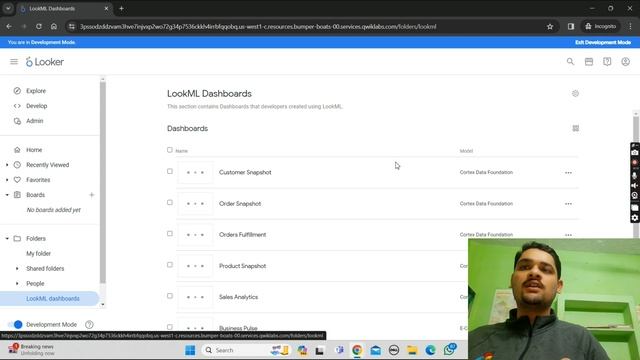This screenshot has height=360, width=640.
Task: Reload the page in browser
Action: click(39, 27)
